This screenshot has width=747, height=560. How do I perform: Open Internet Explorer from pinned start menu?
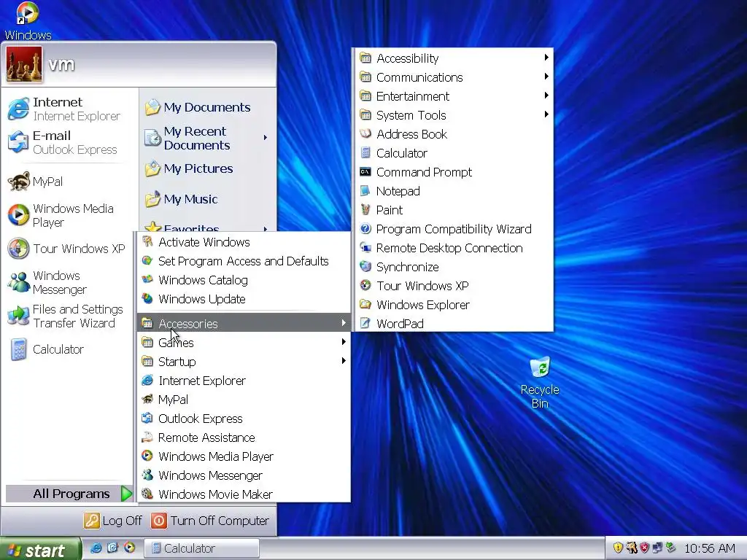pyautogui.click(x=69, y=109)
